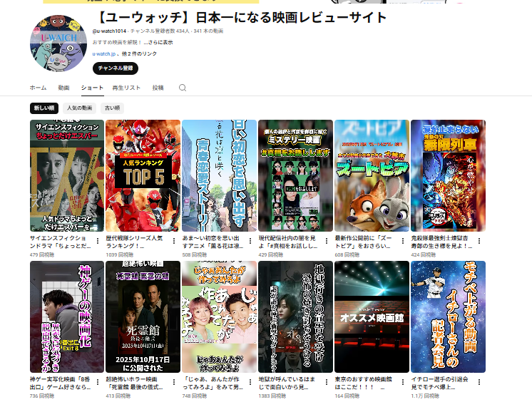Open the TOP 5 戦隊 ranking short thumbnail
The width and height of the screenshot is (532, 402).
(143, 175)
